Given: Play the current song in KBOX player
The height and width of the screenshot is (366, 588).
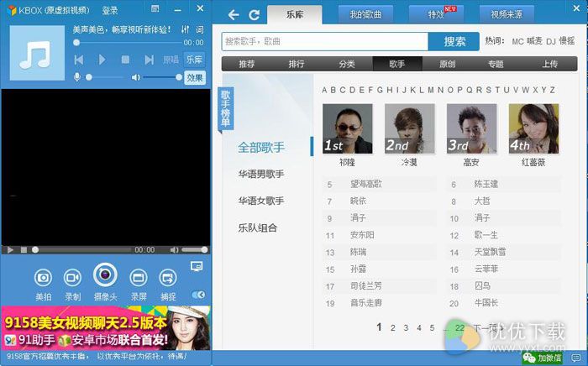Looking at the screenshot, I should point(102,60).
